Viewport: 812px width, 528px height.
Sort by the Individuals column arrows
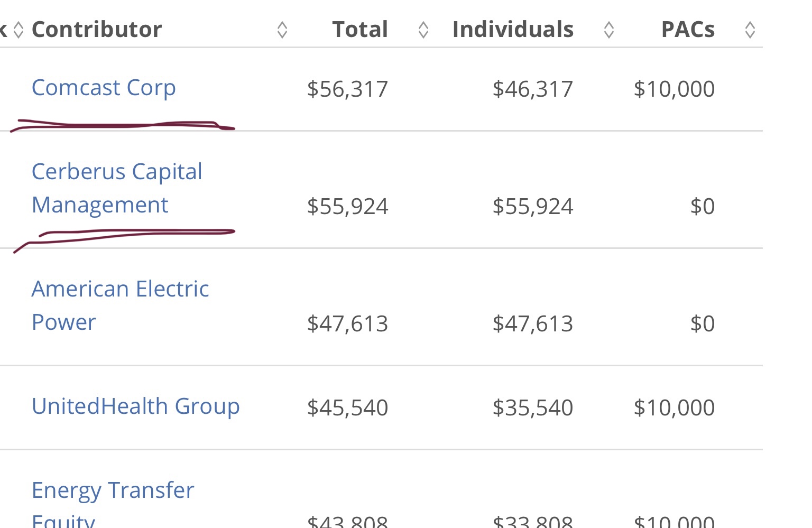point(608,30)
